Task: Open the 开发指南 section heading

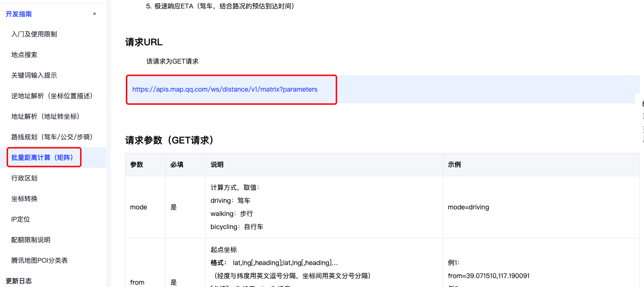Action: [19, 14]
